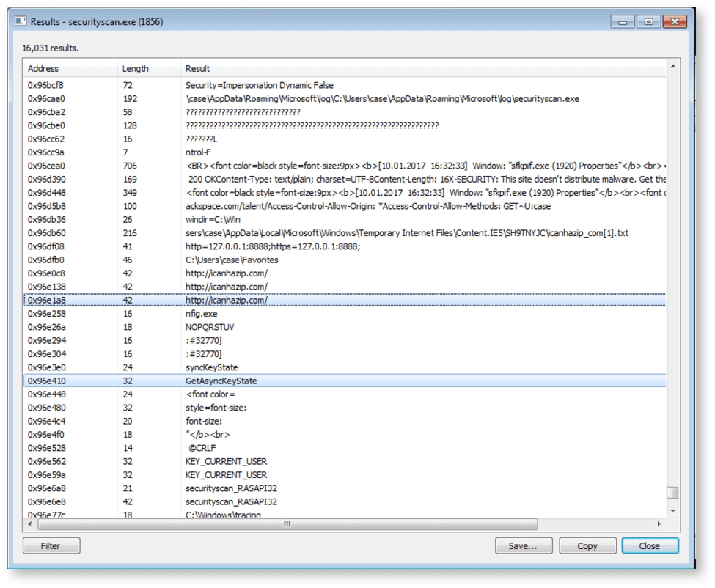Select KEY_CURRENT_USER row at 0x96e59a

(x=345, y=475)
